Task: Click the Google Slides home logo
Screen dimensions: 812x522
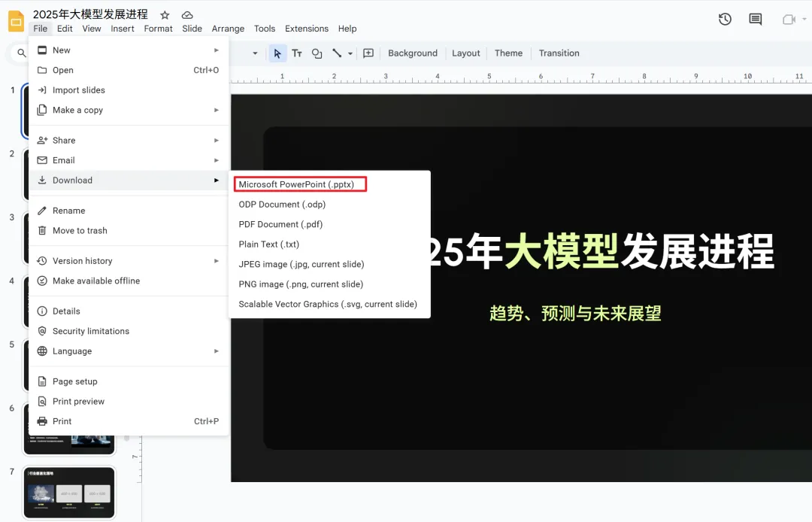Action: pyautogui.click(x=16, y=20)
